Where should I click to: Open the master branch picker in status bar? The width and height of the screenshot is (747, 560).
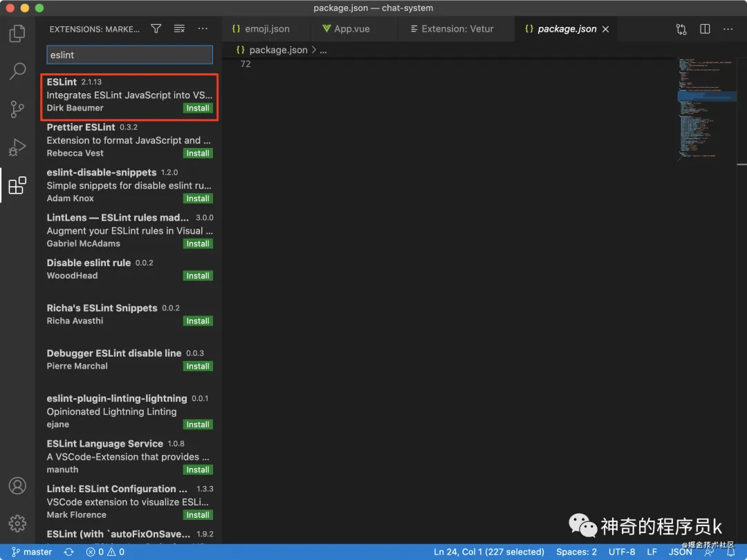pyautogui.click(x=31, y=552)
